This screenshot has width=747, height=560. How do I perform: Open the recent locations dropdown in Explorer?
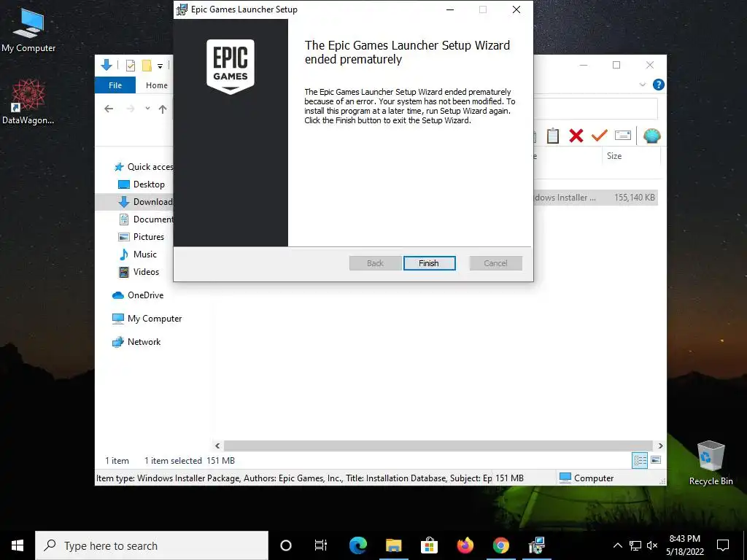pyautogui.click(x=147, y=109)
